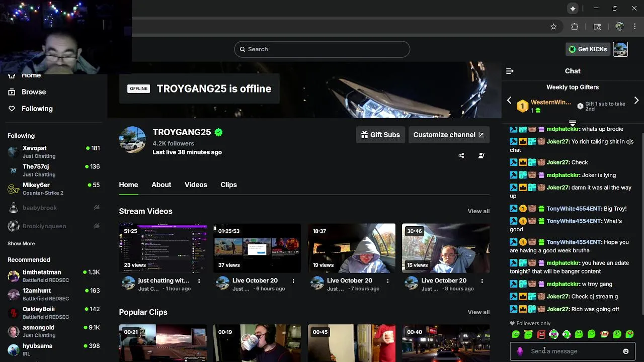Screen dimensions: 644x362
Task: Switch to the About tab
Action: (x=162, y=185)
